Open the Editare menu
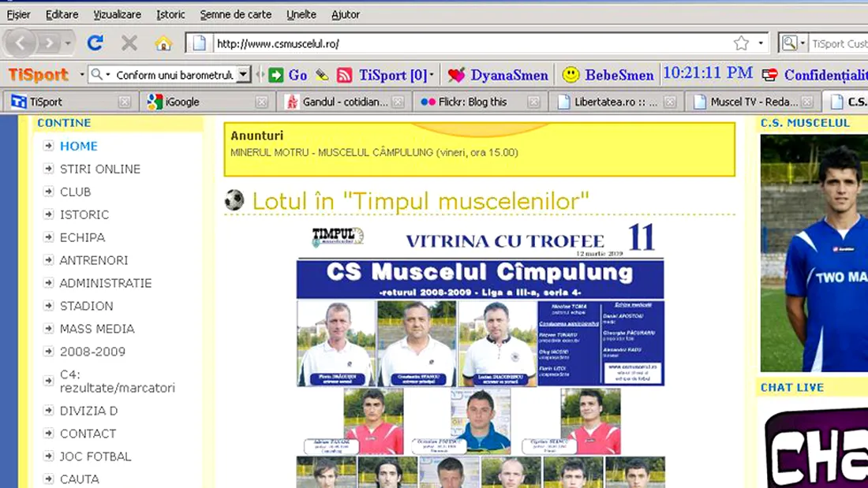The height and width of the screenshot is (488, 868). (x=62, y=15)
